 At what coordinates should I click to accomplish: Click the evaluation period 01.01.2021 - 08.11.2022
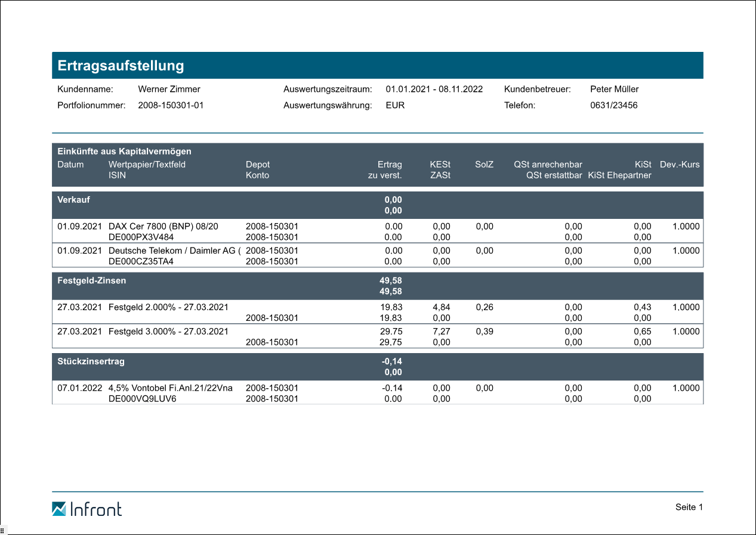point(434,89)
